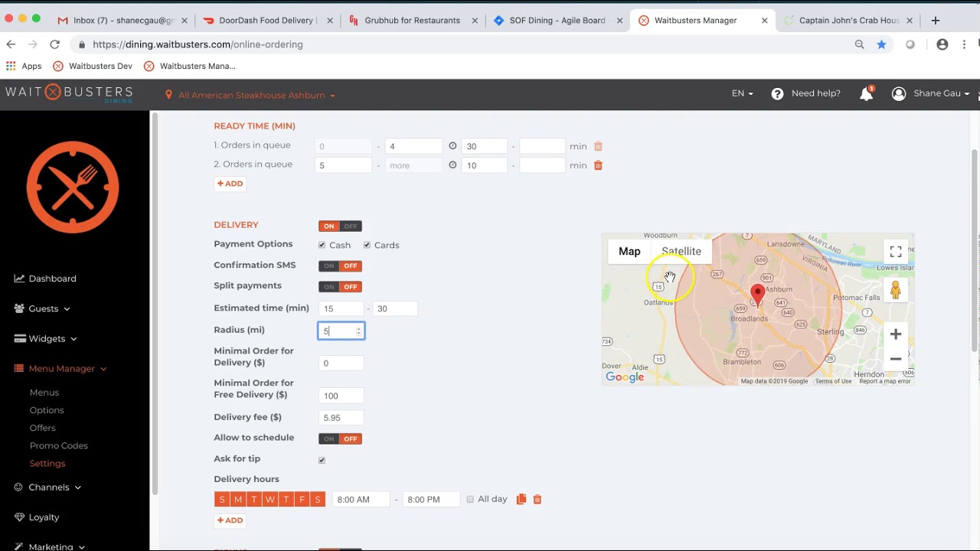Click the red restaurant marker on map
This screenshot has width=980, height=551.
click(757, 294)
